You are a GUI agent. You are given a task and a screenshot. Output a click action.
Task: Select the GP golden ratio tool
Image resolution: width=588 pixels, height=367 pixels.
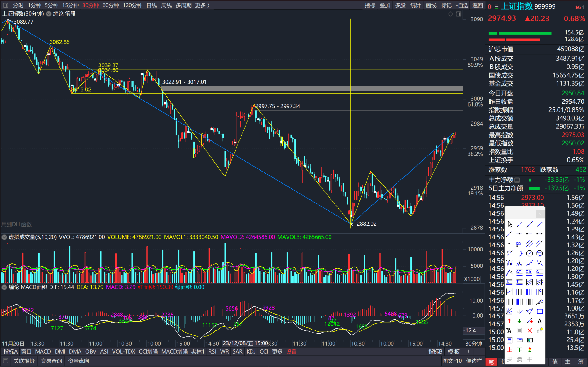pos(519,272)
